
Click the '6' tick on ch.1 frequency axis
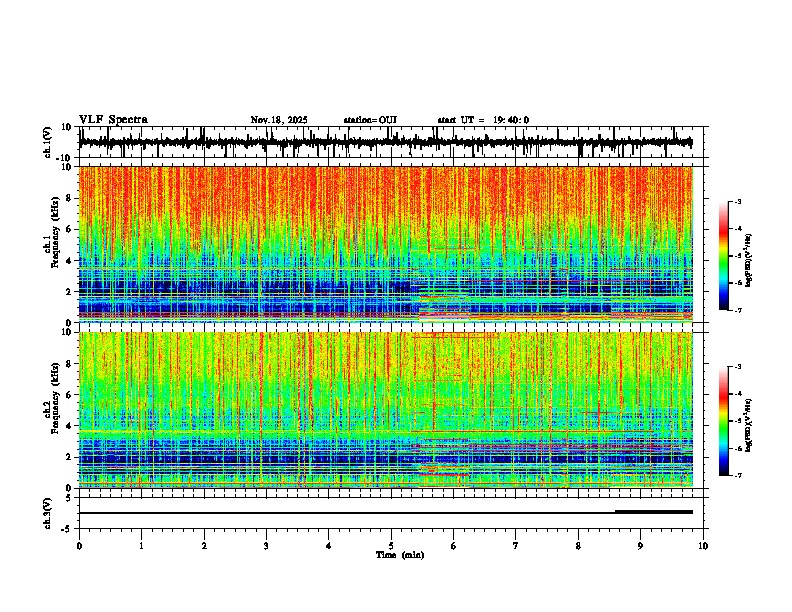click(69, 230)
